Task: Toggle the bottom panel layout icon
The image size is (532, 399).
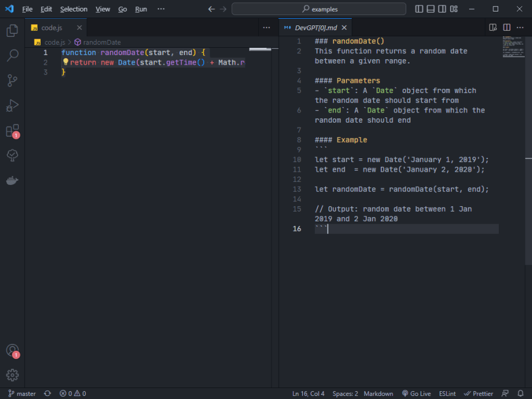Action: (x=430, y=9)
